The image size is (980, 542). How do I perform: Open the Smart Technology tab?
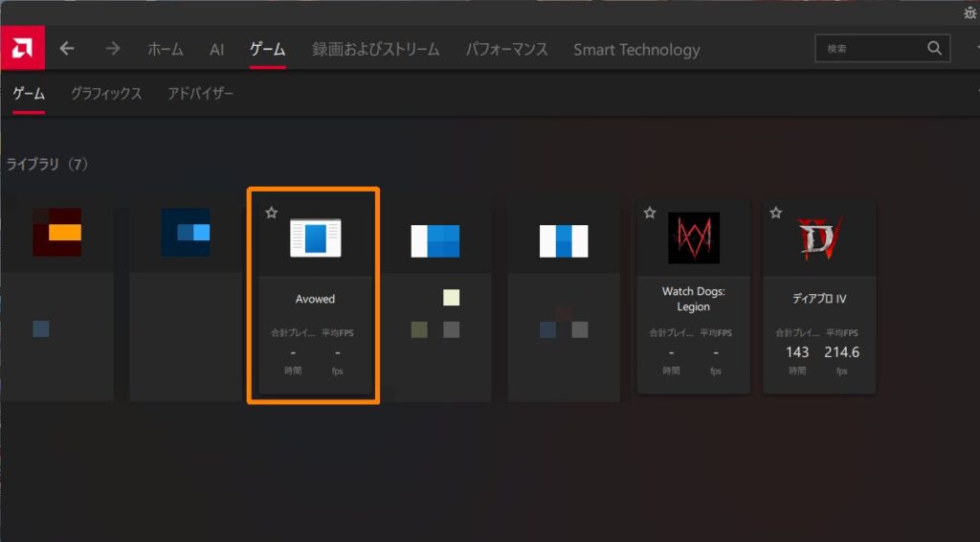click(636, 50)
